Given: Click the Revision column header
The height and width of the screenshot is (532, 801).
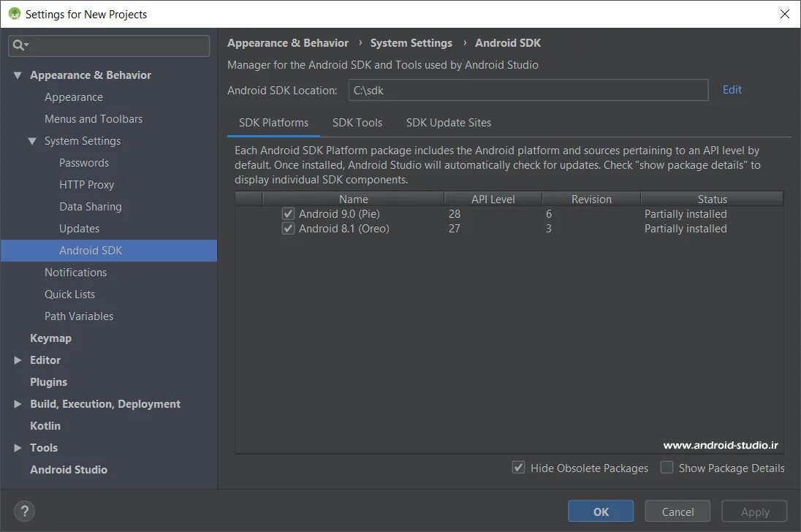Looking at the screenshot, I should 591,199.
